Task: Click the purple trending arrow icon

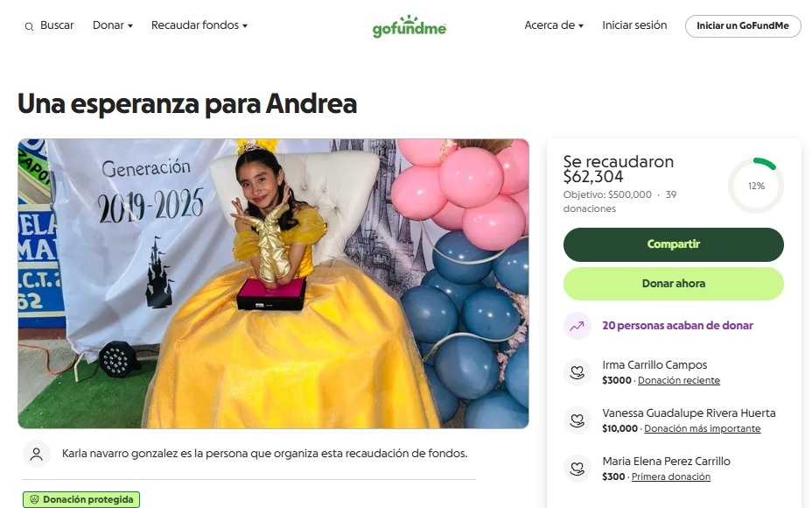Action: point(577,326)
